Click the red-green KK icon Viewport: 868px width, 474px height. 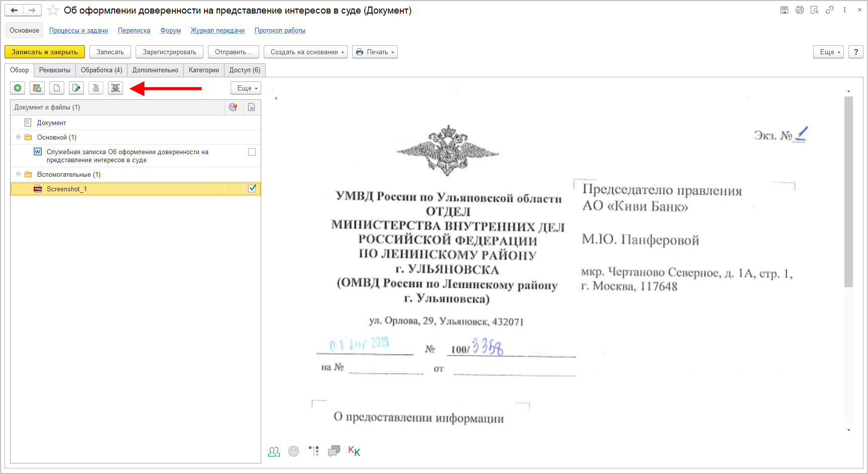pos(354,451)
